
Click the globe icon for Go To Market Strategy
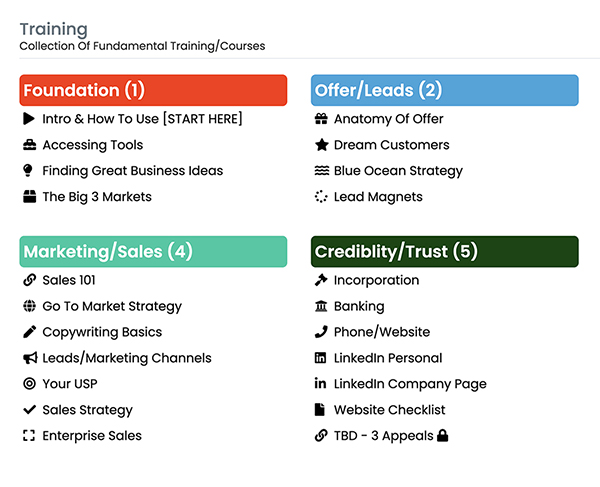tap(28, 307)
